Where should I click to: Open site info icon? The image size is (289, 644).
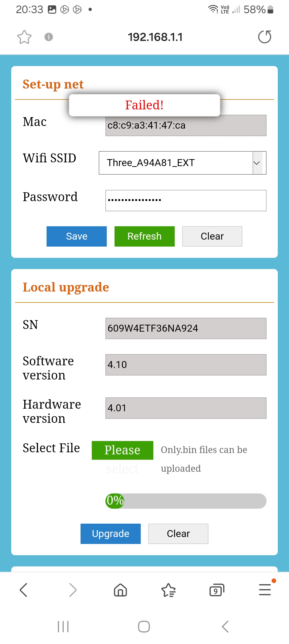coord(48,37)
